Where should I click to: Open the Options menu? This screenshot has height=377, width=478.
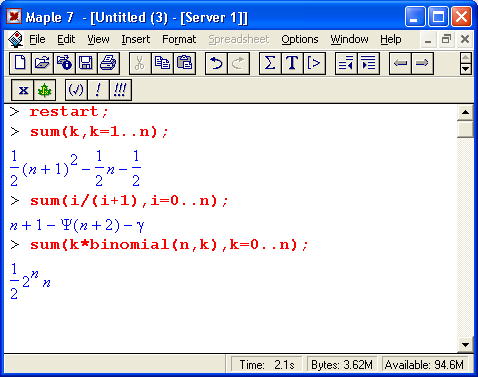300,39
